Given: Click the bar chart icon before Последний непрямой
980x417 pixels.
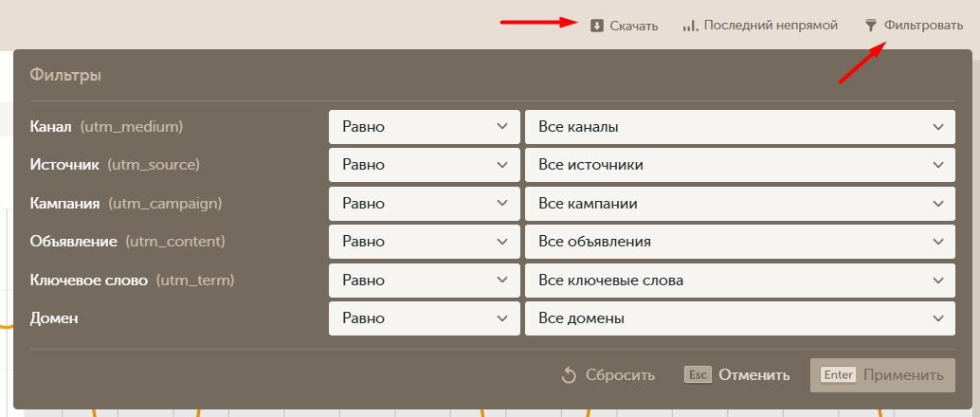Looking at the screenshot, I should pos(690,27).
